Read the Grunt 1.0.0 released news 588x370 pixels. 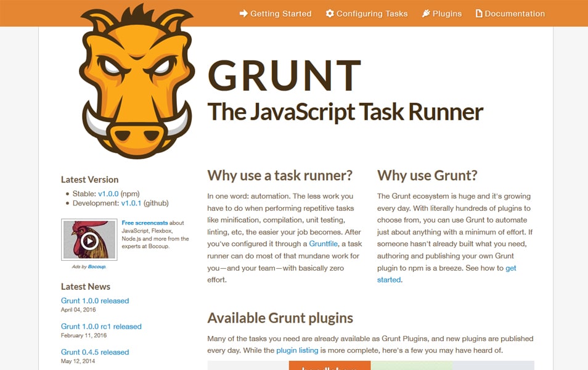[x=95, y=301]
